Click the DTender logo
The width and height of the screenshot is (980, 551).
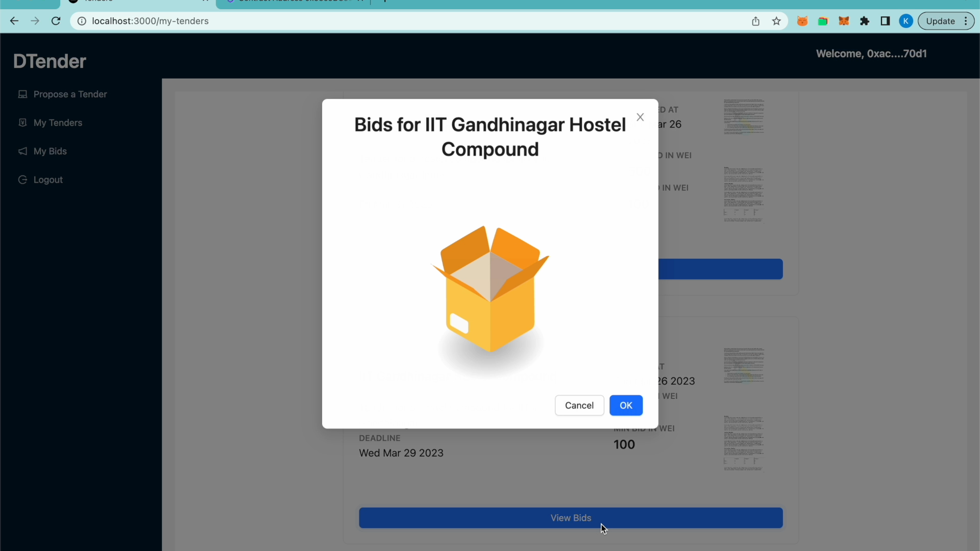point(50,61)
